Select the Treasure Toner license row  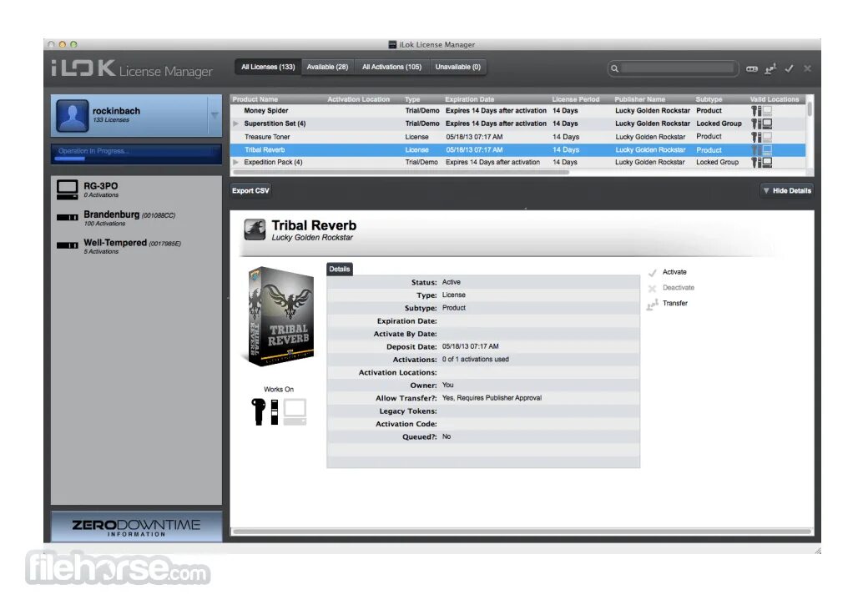point(518,137)
